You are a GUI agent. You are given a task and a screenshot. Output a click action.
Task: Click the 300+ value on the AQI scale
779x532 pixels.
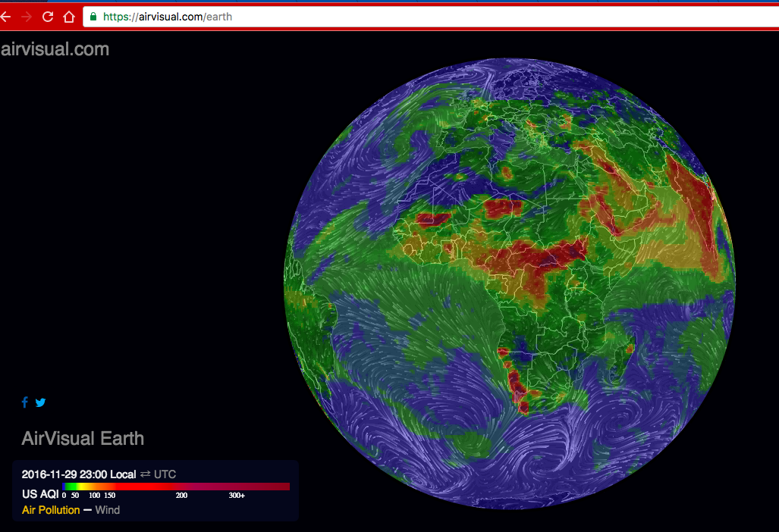click(237, 496)
